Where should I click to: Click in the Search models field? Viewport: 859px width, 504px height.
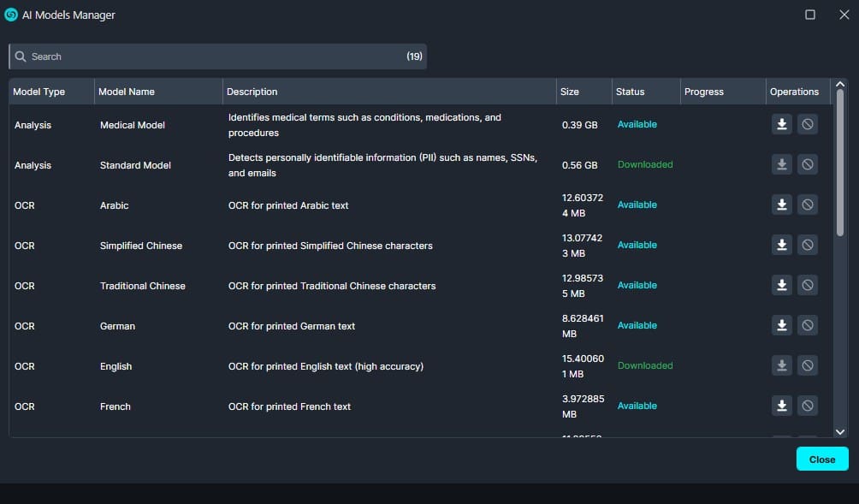click(214, 56)
